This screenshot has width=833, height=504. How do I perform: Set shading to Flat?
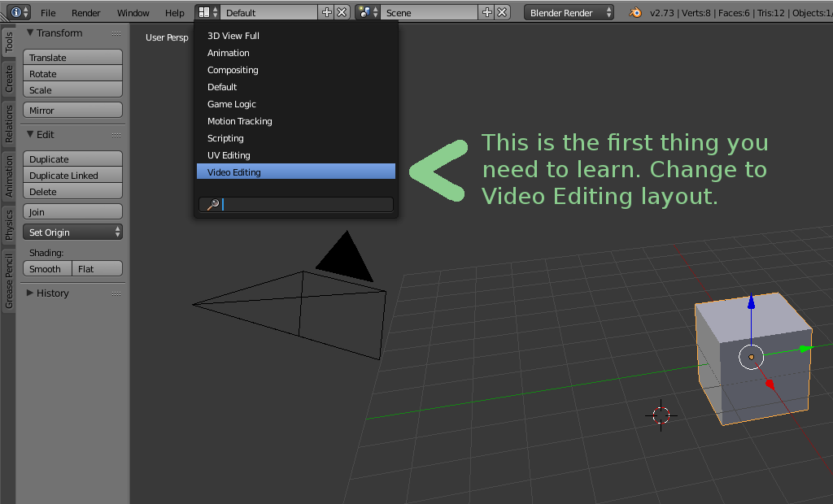pos(98,269)
